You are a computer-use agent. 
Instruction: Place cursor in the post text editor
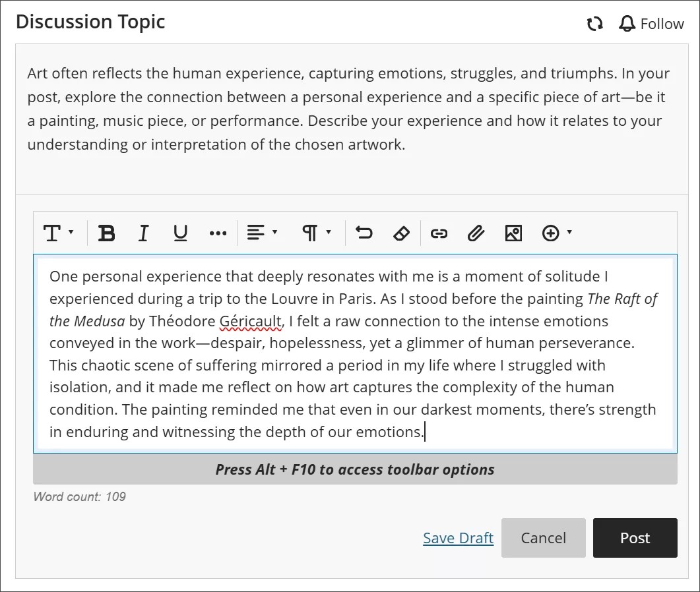tap(354, 354)
